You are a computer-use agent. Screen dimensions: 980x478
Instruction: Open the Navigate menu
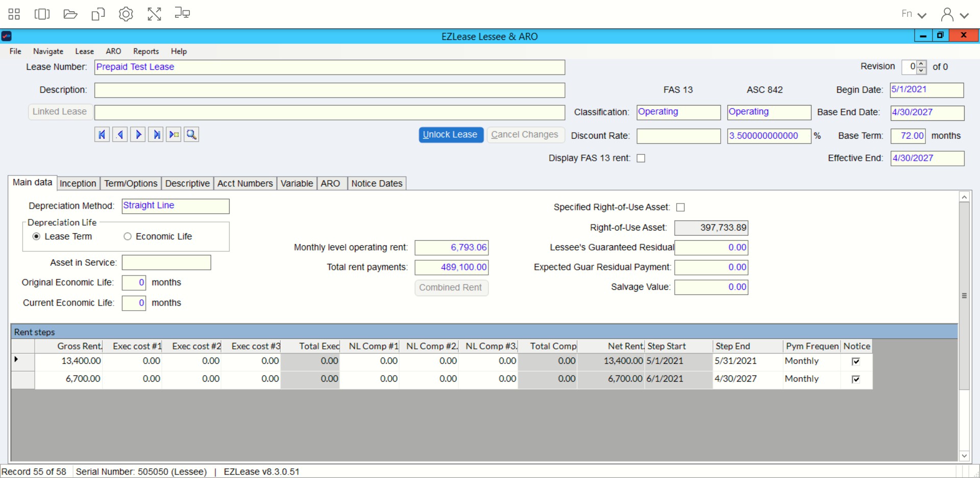(48, 51)
